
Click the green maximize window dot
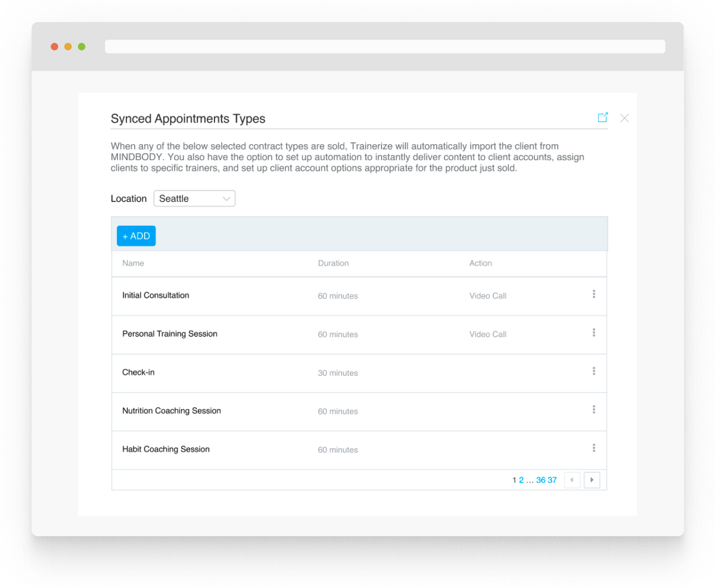coord(82,46)
